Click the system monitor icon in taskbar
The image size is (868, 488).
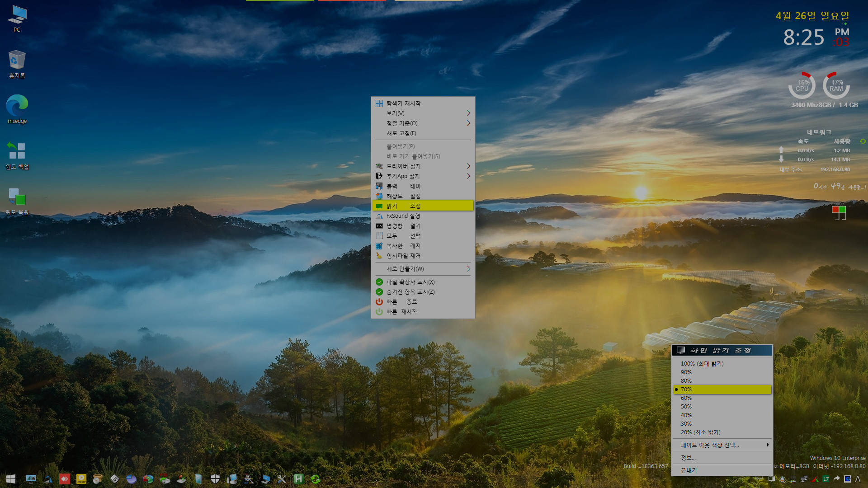click(x=31, y=479)
